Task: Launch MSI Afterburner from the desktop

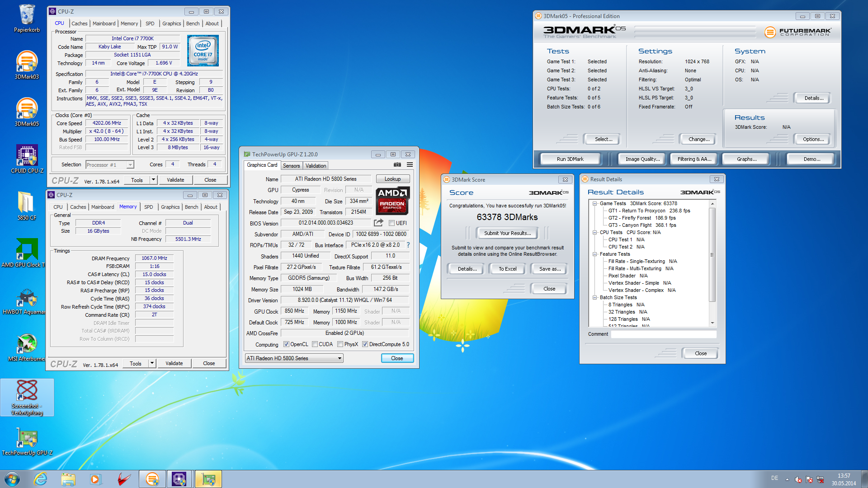Action: tap(26, 347)
